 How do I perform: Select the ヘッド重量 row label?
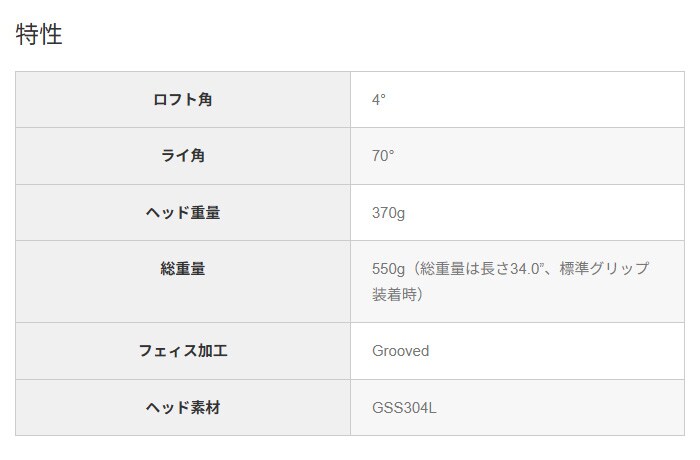[182, 212]
